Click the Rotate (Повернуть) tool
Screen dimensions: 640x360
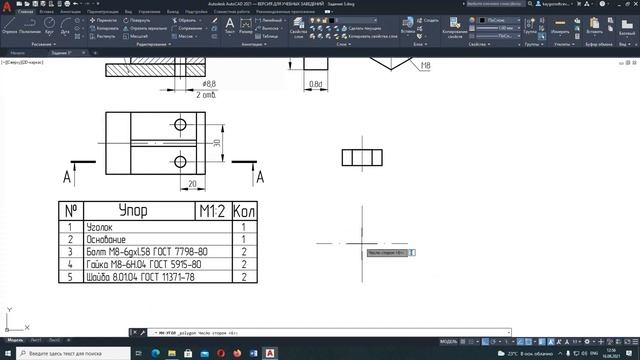click(137, 20)
